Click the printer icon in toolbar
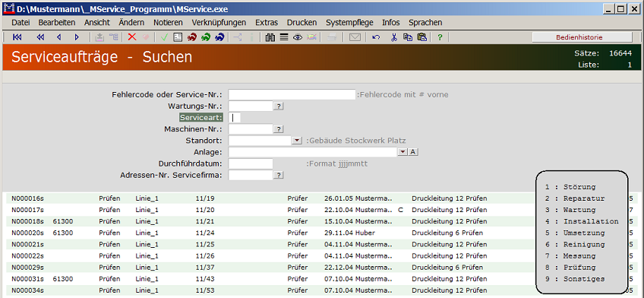The image size is (644, 298). pos(333,37)
